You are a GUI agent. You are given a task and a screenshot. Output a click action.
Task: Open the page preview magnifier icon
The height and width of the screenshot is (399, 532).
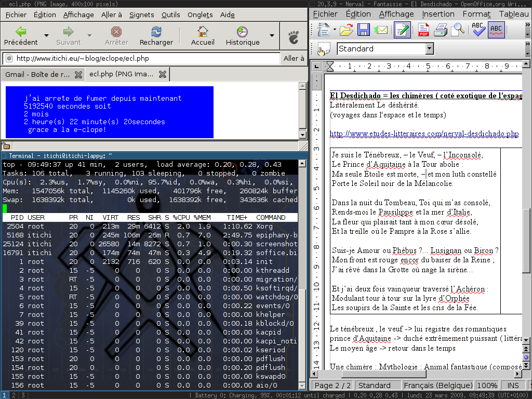tap(458, 30)
